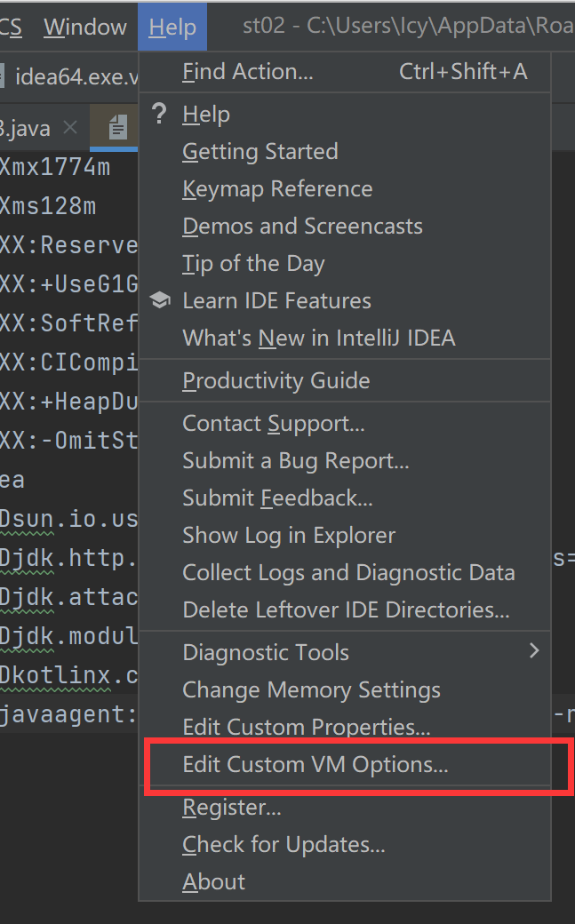Open Demos and Screencasts
The height and width of the screenshot is (924, 575).
coord(302,227)
